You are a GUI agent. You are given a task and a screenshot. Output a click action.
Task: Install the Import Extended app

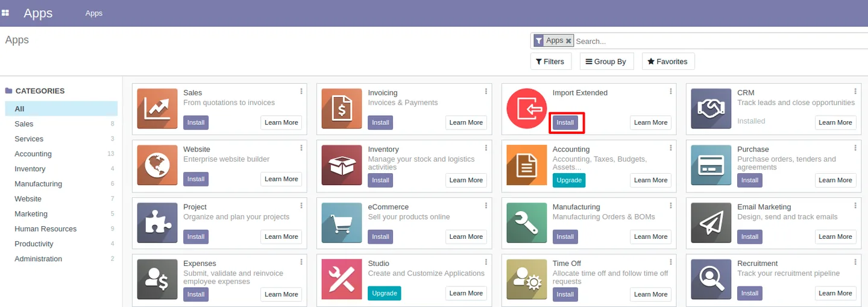[565, 122]
